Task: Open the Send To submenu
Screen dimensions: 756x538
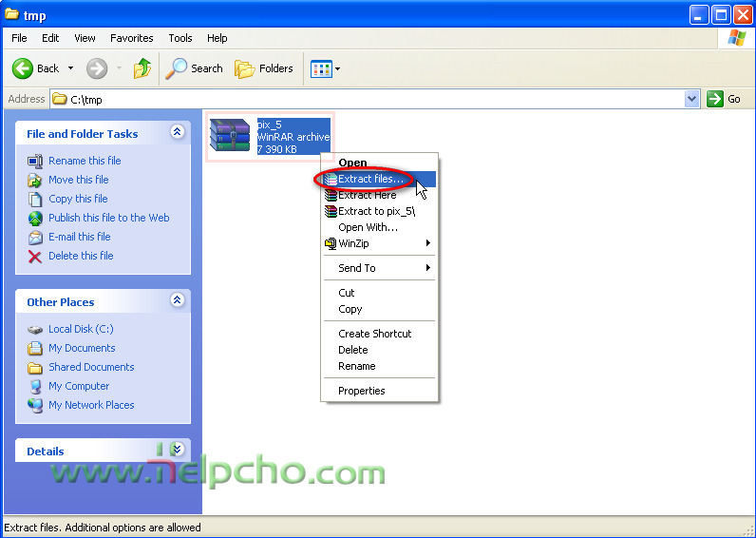Action: coord(379,268)
